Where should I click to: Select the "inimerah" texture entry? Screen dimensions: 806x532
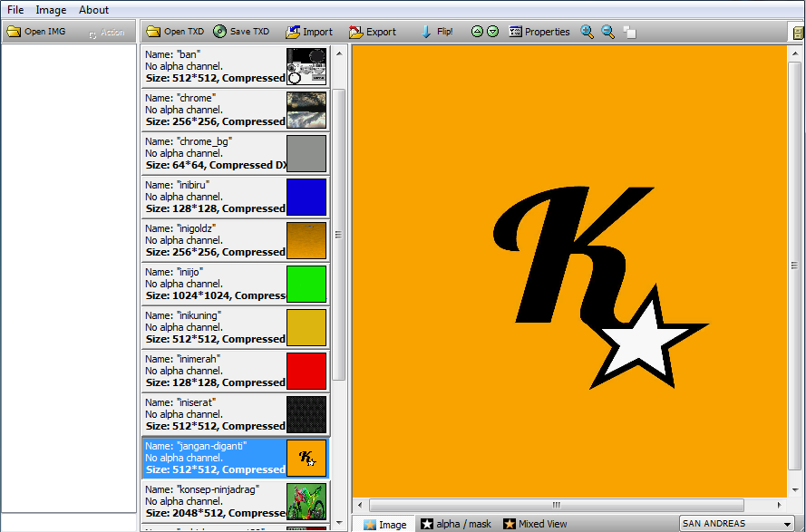point(236,371)
